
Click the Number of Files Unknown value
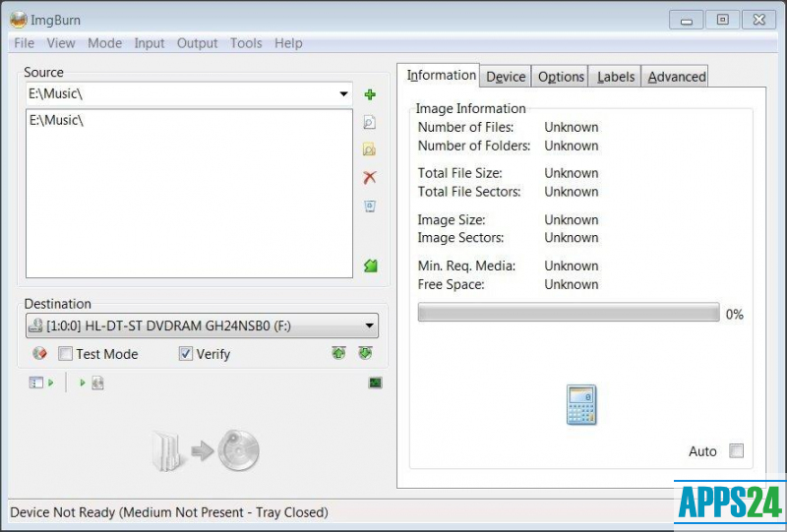[x=572, y=127]
